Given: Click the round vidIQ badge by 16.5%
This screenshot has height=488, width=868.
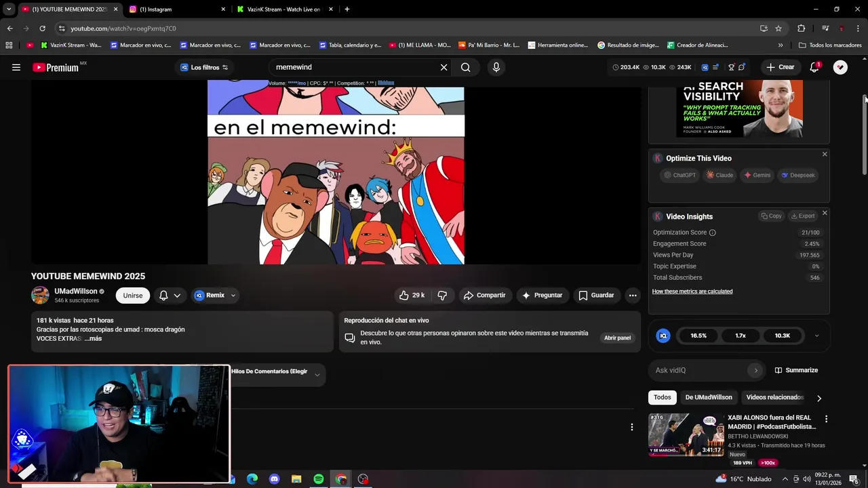Looking at the screenshot, I should (663, 335).
